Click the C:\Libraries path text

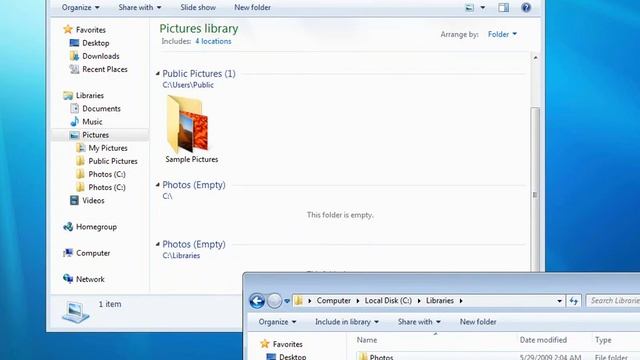pyautogui.click(x=181, y=256)
